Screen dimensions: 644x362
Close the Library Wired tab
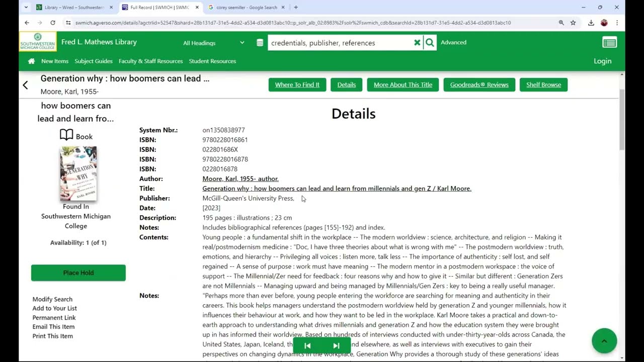[x=111, y=8]
